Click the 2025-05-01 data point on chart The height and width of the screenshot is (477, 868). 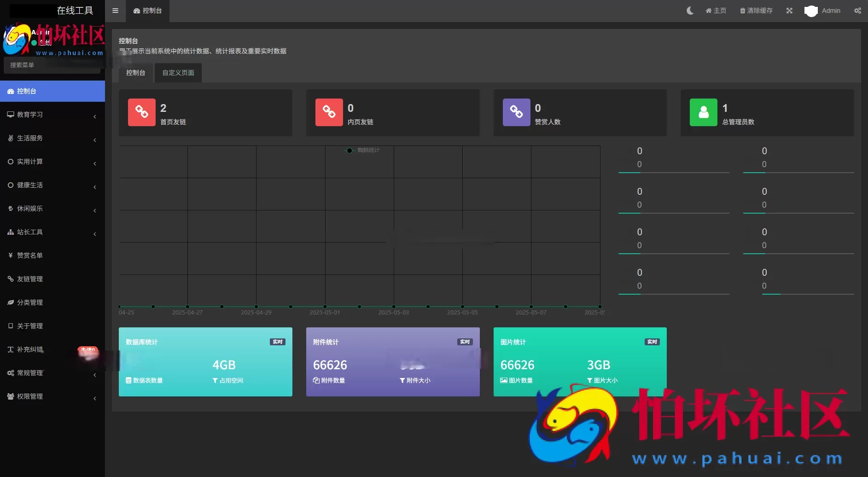pos(325,306)
